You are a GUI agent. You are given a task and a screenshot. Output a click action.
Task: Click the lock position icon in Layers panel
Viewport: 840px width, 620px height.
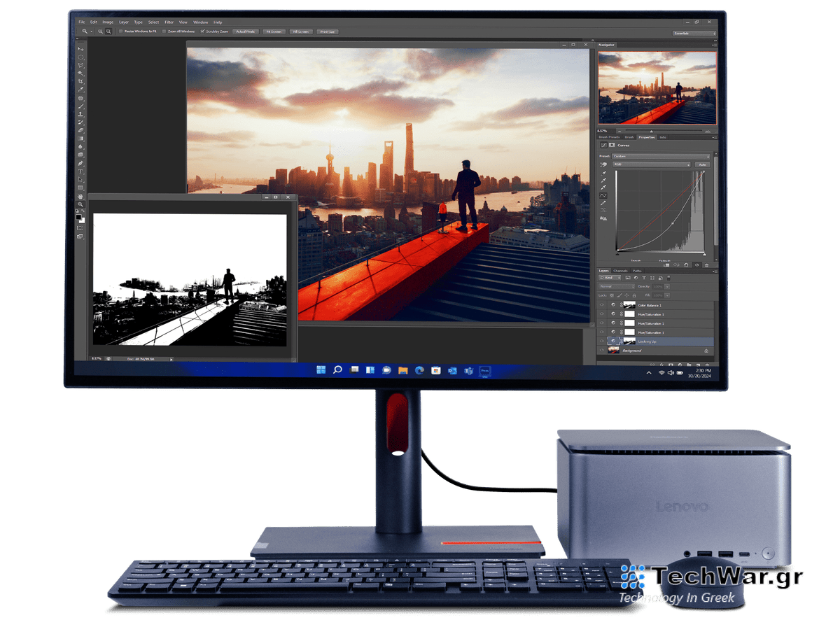pyautogui.click(x=626, y=295)
